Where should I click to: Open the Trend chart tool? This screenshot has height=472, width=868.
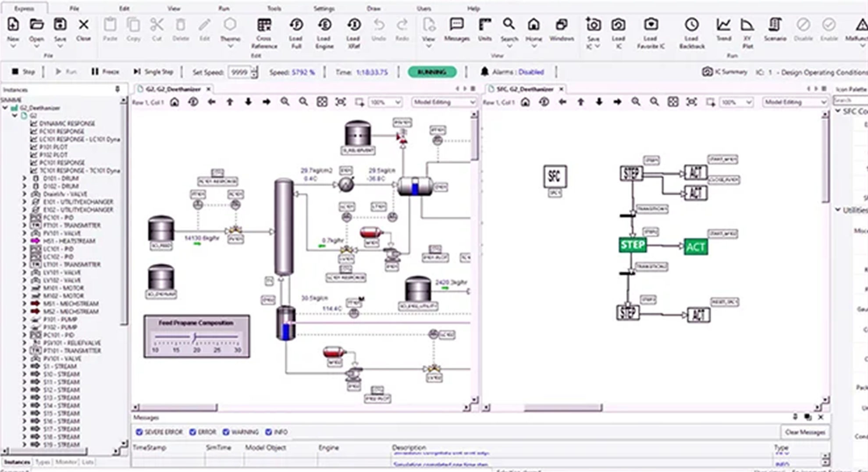pyautogui.click(x=723, y=25)
